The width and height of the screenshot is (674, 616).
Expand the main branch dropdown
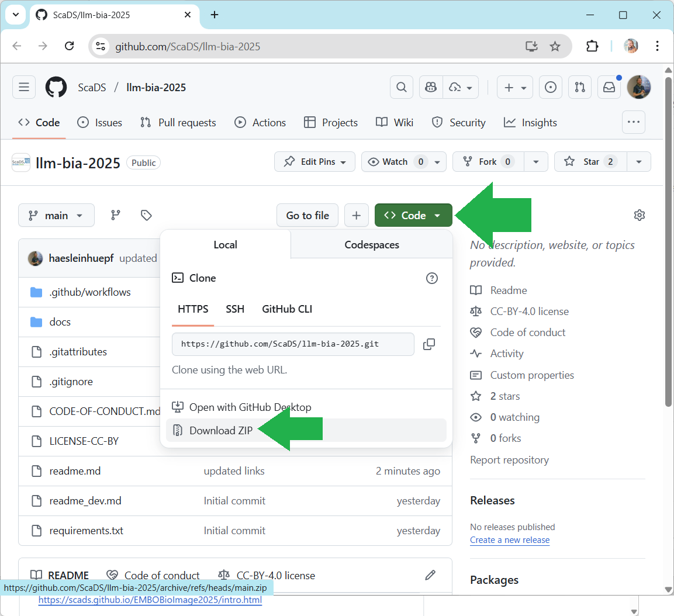tap(56, 215)
